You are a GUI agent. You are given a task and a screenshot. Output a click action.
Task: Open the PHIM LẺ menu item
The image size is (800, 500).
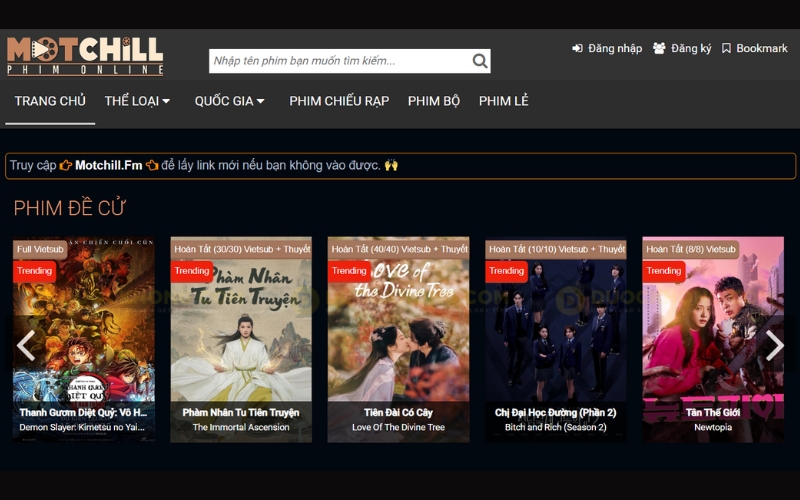[504, 101]
